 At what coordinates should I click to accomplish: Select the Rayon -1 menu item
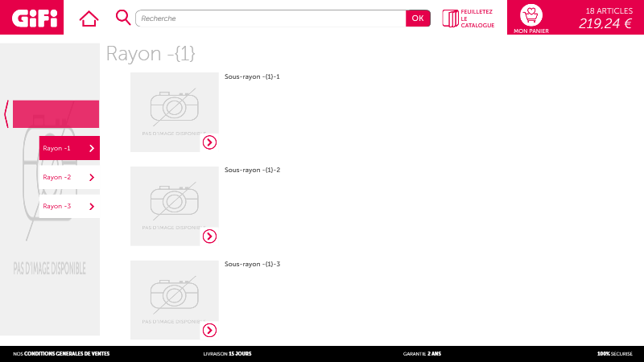point(63,148)
